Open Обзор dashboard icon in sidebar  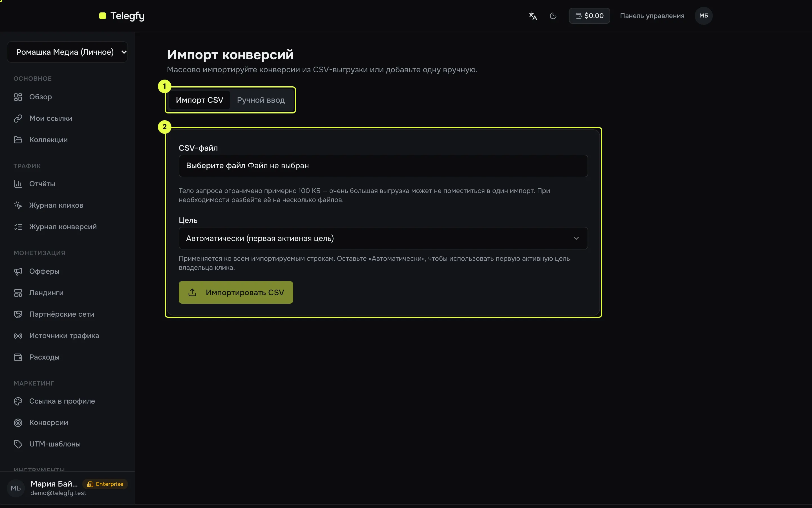(x=18, y=97)
